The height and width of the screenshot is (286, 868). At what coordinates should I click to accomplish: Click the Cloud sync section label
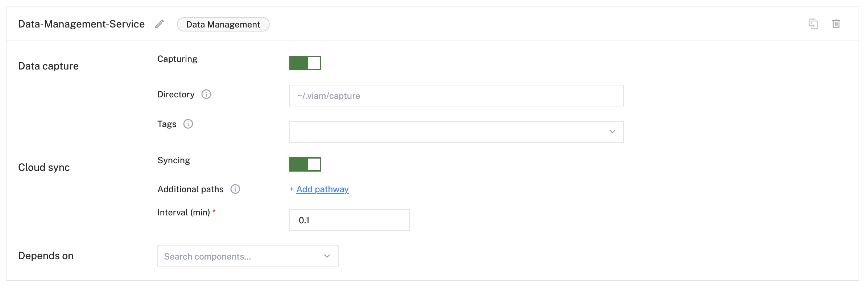pos(44,167)
